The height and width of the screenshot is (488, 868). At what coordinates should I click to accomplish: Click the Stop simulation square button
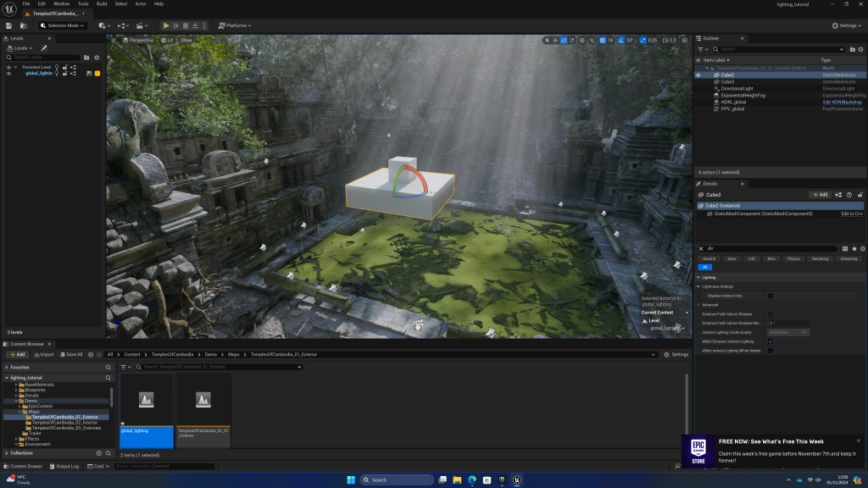click(186, 25)
